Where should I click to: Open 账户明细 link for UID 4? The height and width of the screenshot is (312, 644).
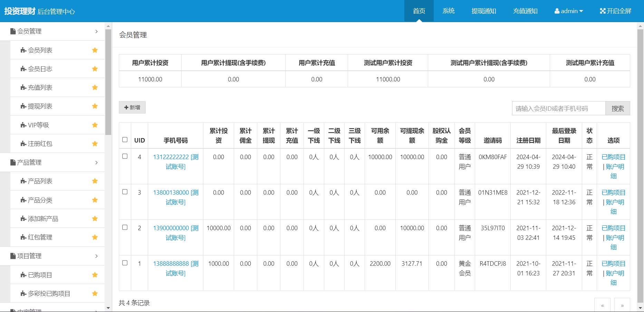[x=615, y=171]
